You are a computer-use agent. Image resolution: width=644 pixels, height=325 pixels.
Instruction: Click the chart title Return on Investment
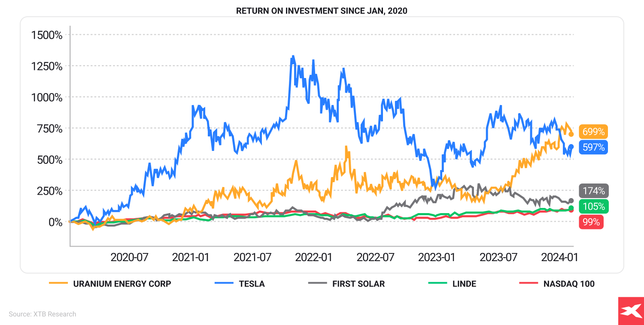(x=322, y=11)
